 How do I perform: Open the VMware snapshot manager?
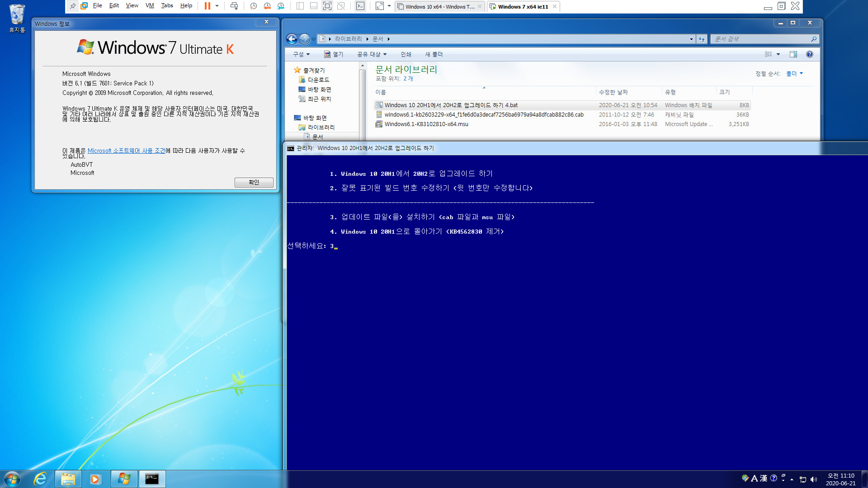pos(281,6)
